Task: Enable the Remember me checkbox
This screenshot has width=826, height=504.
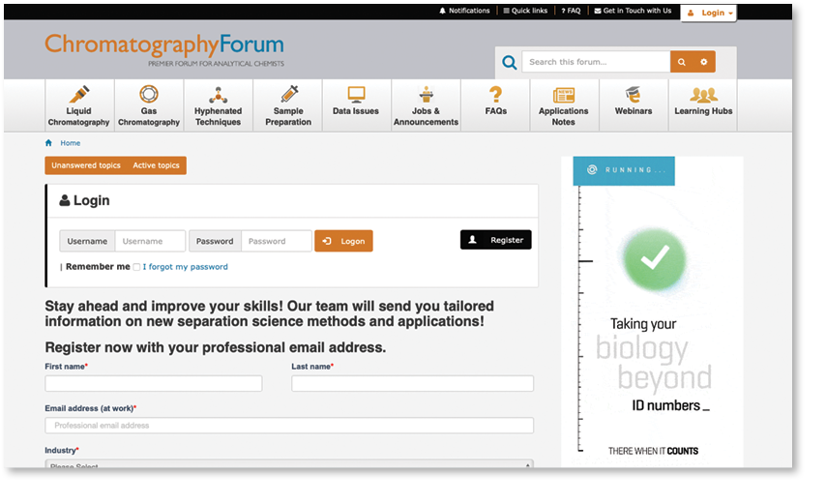Action: click(x=136, y=267)
